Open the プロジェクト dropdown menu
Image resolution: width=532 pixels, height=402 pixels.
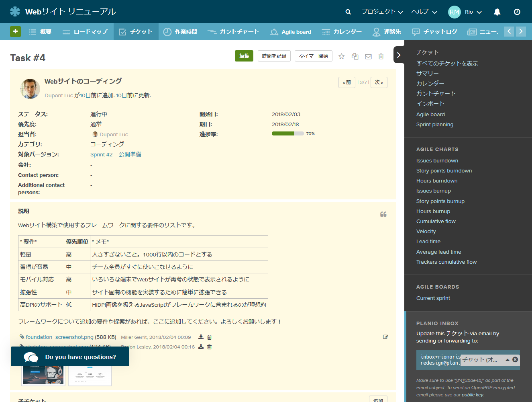pos(382,12)
